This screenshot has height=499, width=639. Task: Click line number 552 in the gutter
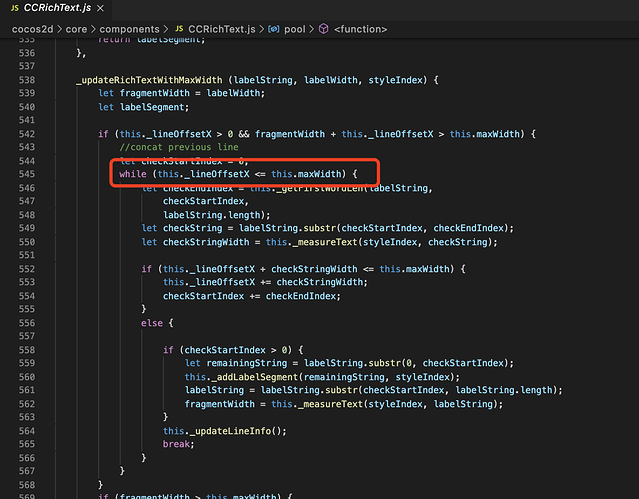[x=27, y=269]
